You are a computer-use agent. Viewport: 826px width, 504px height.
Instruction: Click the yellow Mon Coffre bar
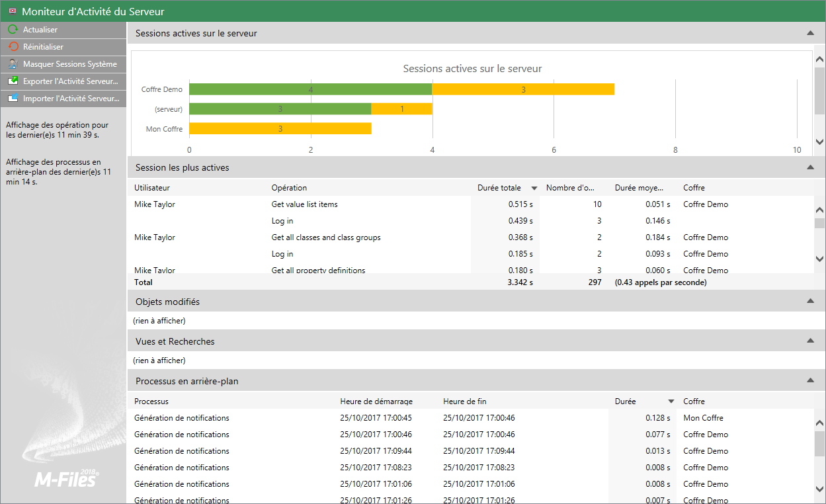point(280,129)
